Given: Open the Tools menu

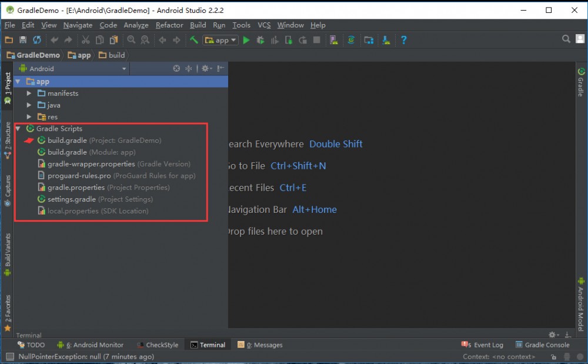Looking at the screenshot, I should click(241, 25).
